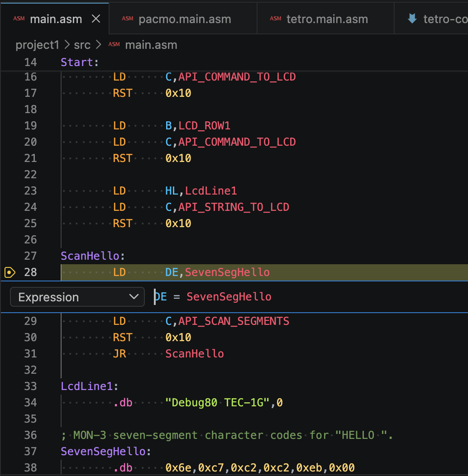Click API_COMMAND_TO_LCD on line 20
The image size is (468, 476).
coord(237,142)
